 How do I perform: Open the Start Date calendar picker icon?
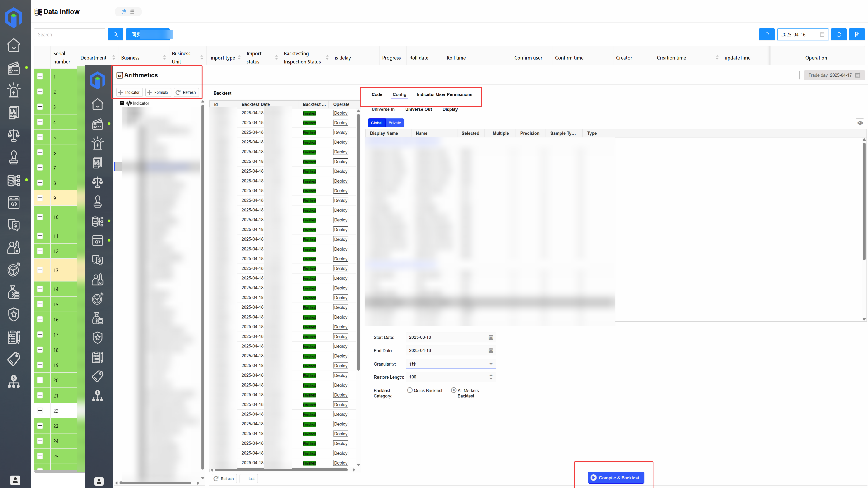click(x=491, y=337)
